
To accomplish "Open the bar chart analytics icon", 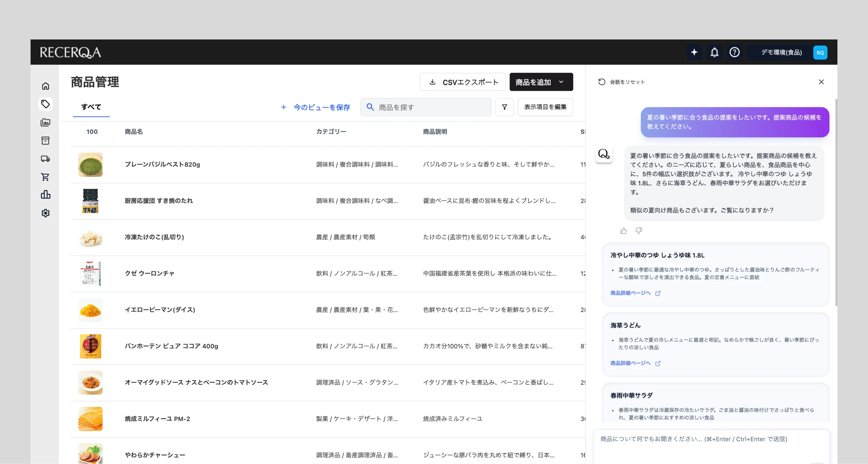I will [x=45, y=195].
